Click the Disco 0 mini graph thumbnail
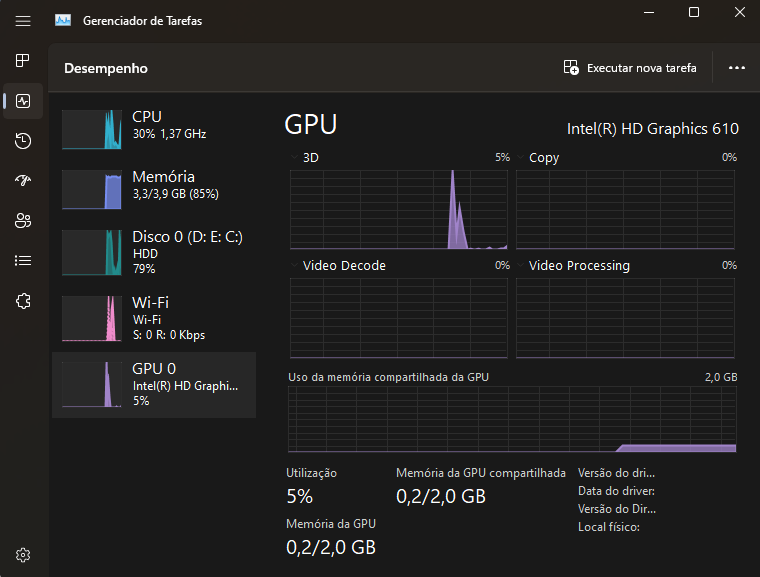The height and width of the screenshot is (577, 760). (x=92, y=253)
